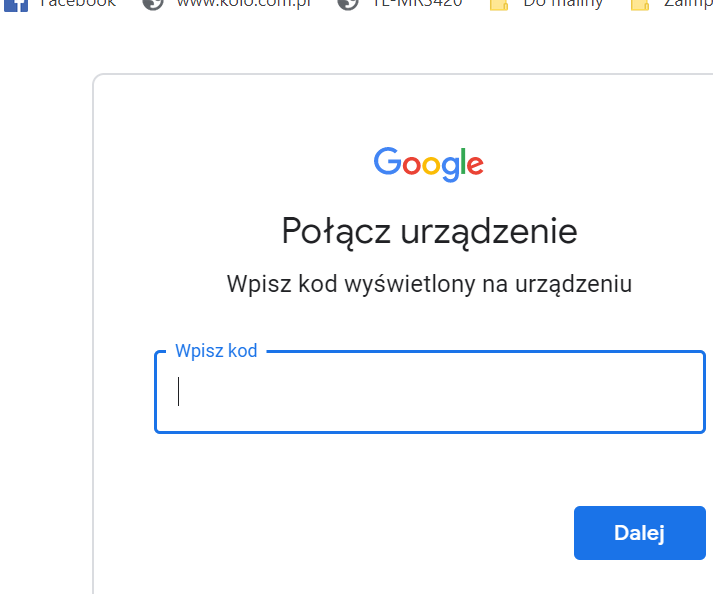Click the globe icon beside www.kolo.com.pl
Screen dimensions: 713x594
(x=153, y=4)
